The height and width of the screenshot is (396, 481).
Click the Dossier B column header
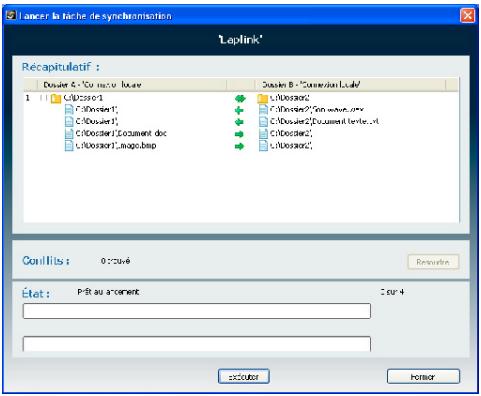pos(350,85)
